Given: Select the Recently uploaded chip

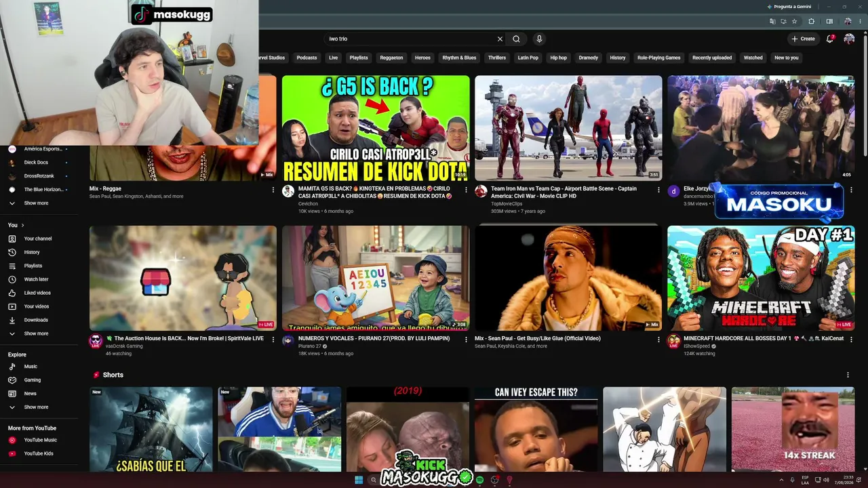Looking at the screenshot, I should [712, 58].
